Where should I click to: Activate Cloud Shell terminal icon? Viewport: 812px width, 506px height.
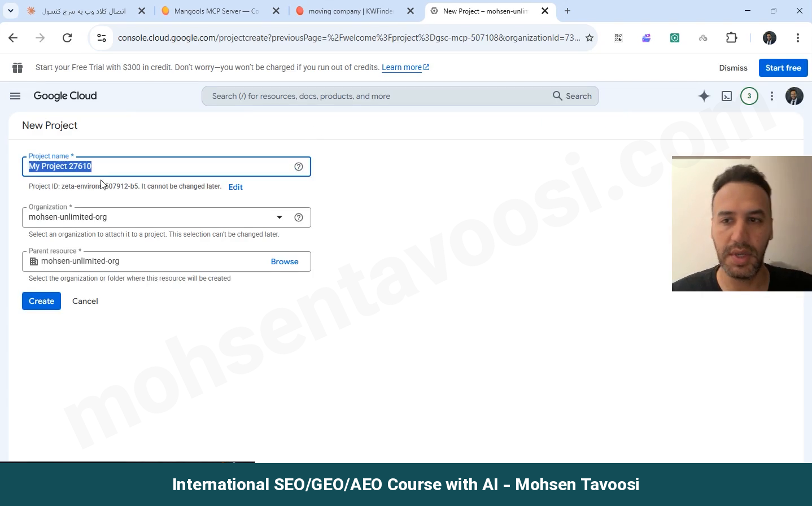[727, 96]
